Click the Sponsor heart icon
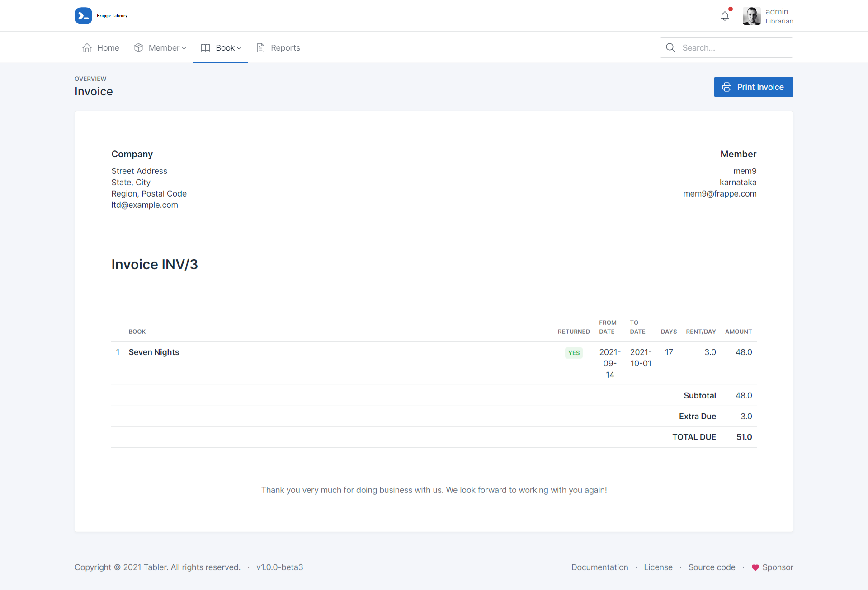868x590 pixels. (x=755, y=567)
